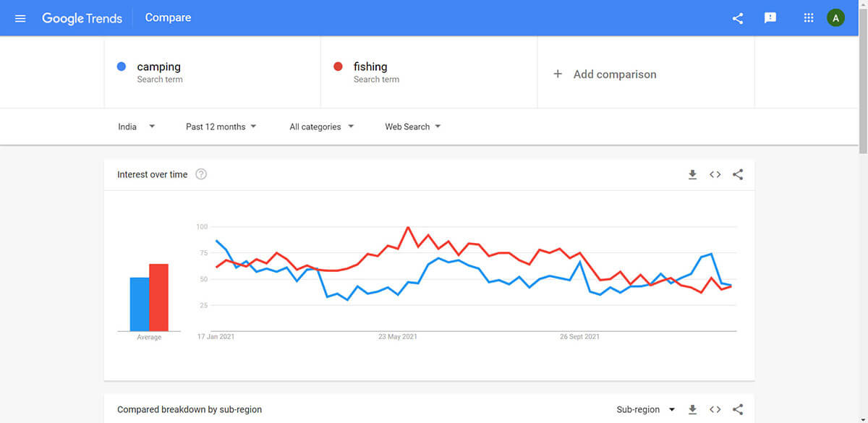Open embed code for sub-region breakdown

(715, 409)
